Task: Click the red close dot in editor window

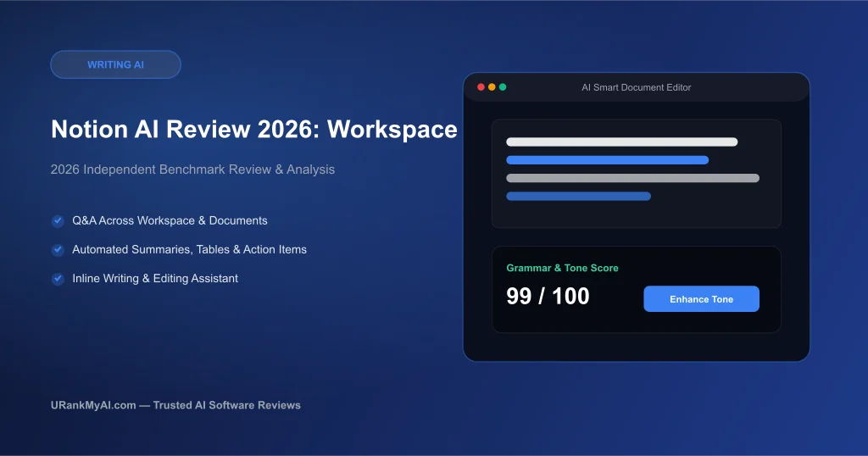Action: [x=481, y=87]
